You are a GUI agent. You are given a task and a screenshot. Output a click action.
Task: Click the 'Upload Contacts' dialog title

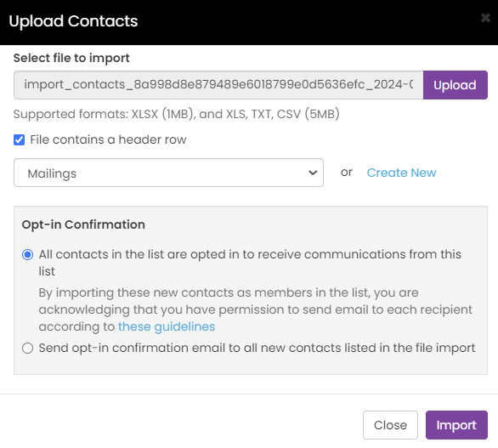point(73,21)
